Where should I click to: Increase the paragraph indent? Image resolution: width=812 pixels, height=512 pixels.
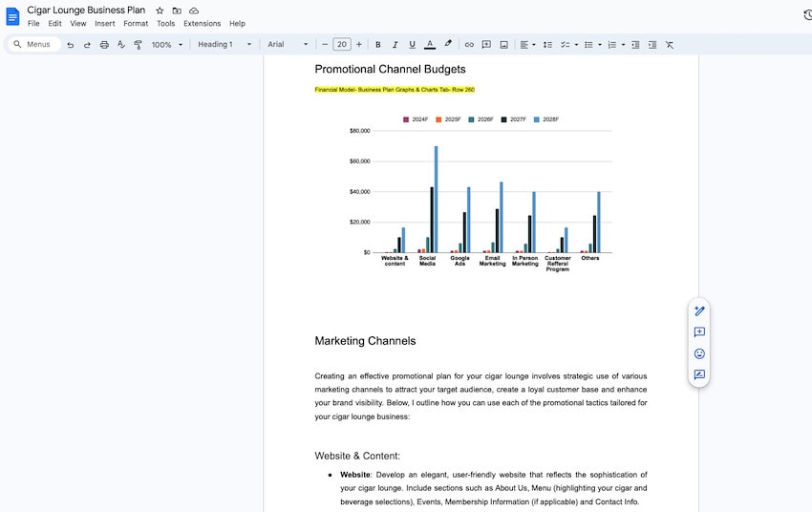point(652,45)
